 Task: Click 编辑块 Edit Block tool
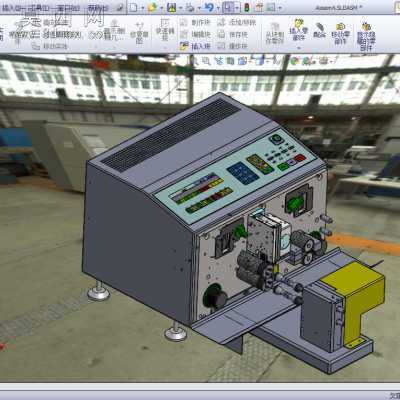click(x=196, y=34)
